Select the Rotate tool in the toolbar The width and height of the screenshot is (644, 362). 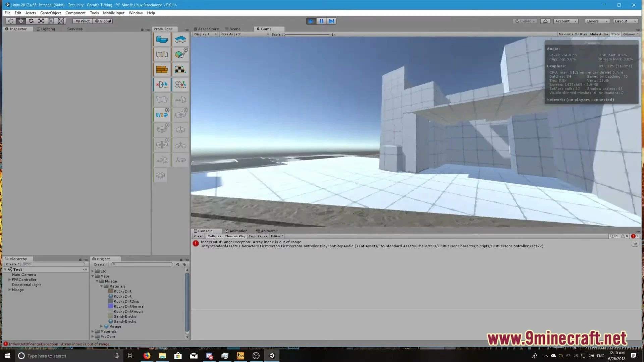(31, 21)
